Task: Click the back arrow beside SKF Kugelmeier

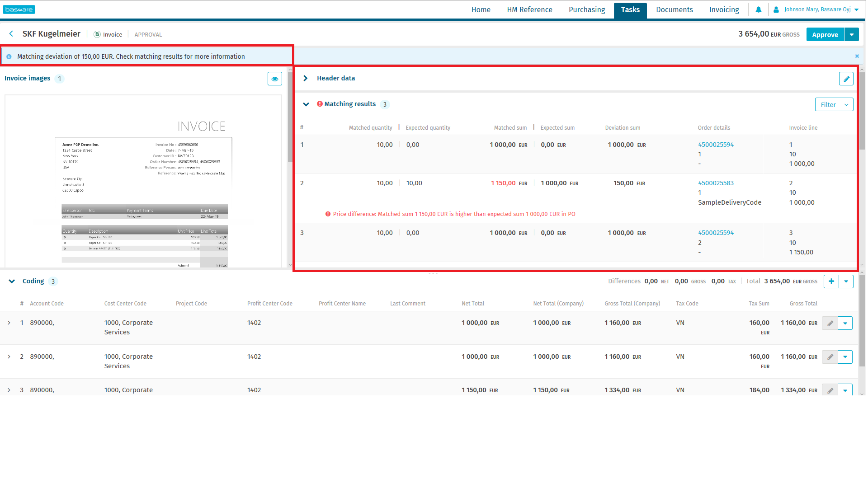Action: (x=11, y=34)
